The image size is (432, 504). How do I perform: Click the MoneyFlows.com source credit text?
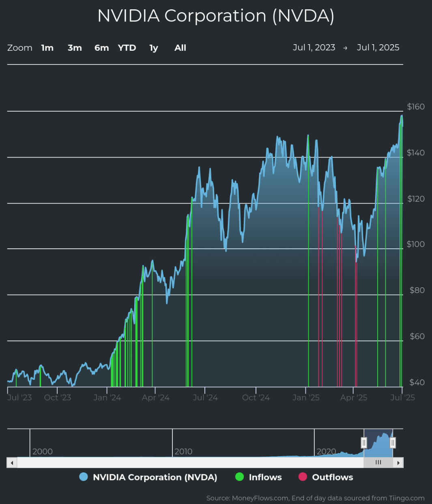point(316,498)
